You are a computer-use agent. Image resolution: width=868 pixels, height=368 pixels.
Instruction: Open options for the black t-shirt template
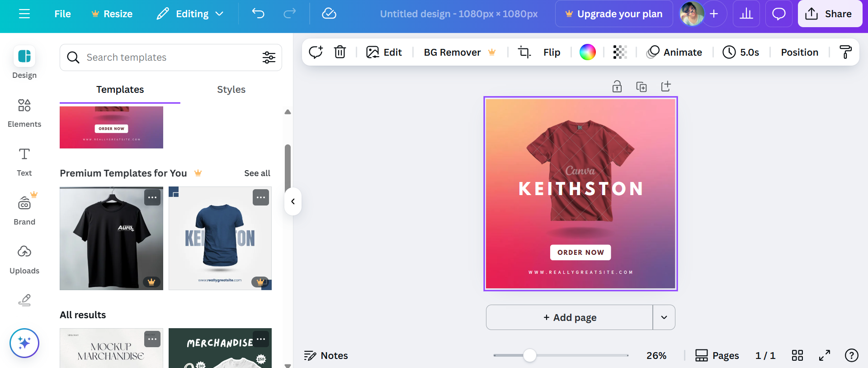coord(152,197)
